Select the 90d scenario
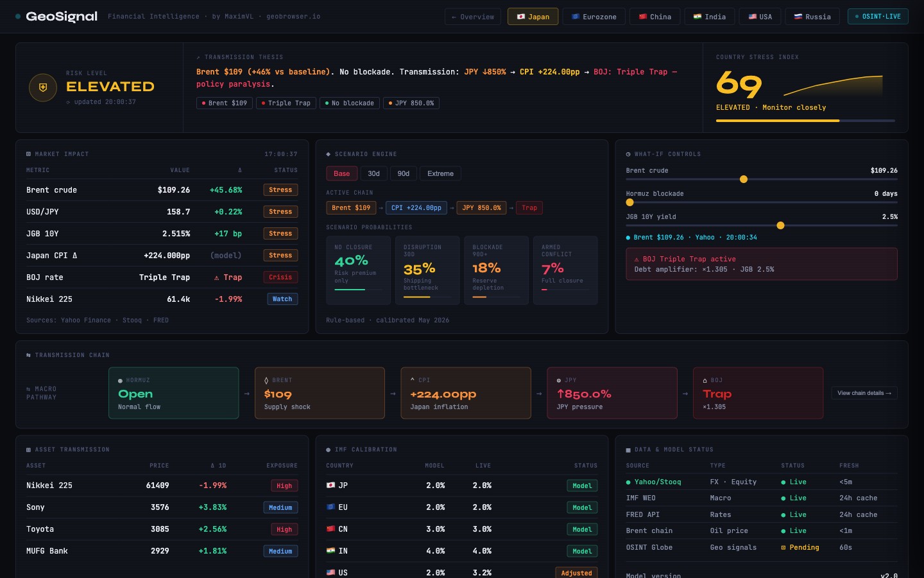The image size is (924, 578). pyautogui.click(x=403, y=173)
